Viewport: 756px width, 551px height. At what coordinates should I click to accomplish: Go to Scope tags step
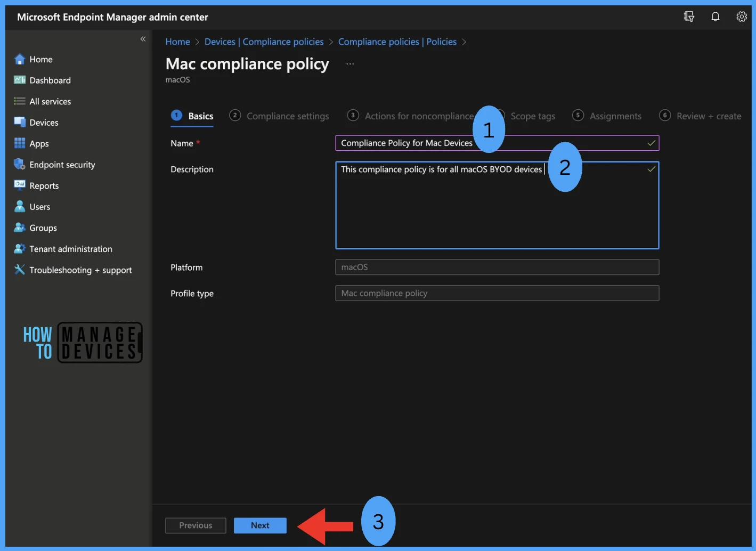[x=533, y=116]
